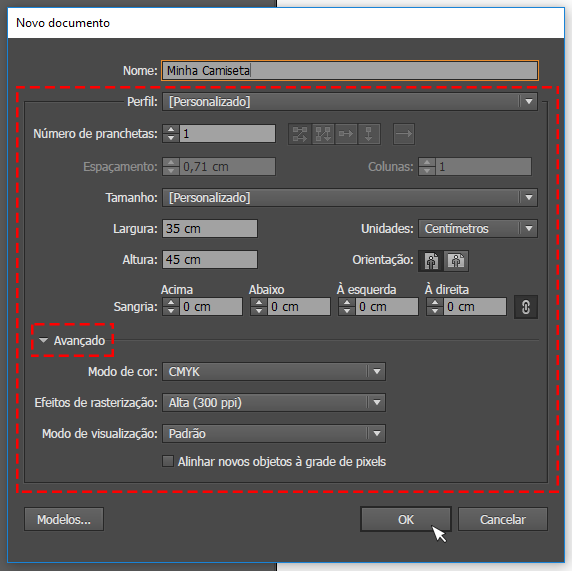Open the Tamanho dropdown
The height and width of the screenshot is (571, 572).
coord(350,197)
